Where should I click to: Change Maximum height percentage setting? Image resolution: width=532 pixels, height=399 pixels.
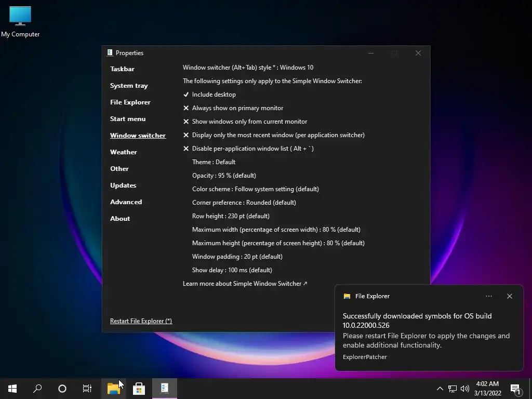pos(278,243)
